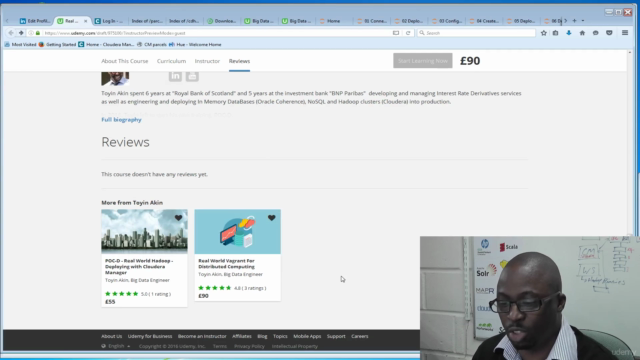Click the browser forward arrow

pyautogui.click(x=21, y=33)
